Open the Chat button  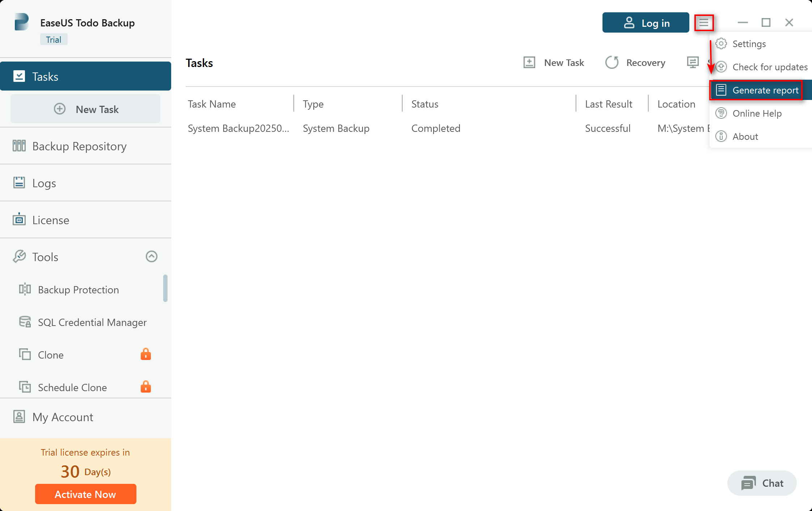point(762,483)
